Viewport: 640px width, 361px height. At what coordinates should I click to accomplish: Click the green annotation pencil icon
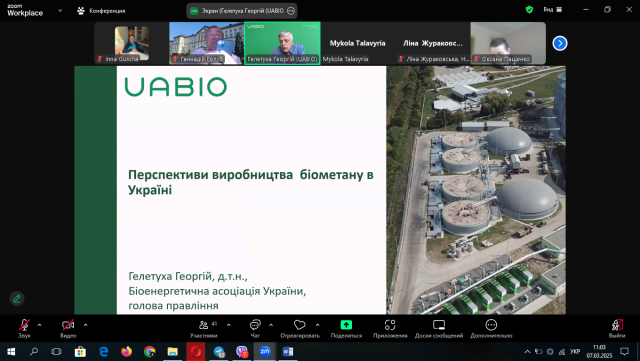coord(17,299)
